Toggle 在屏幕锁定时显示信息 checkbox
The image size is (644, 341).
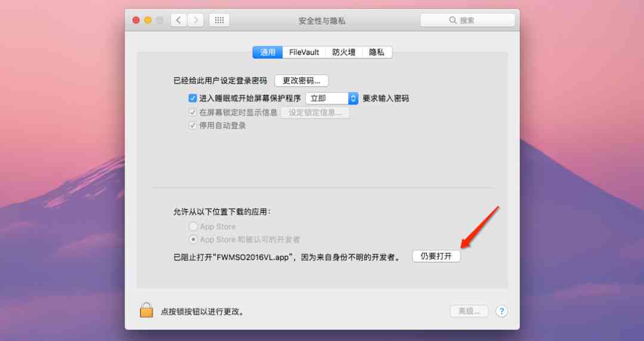tap(193, 112)
